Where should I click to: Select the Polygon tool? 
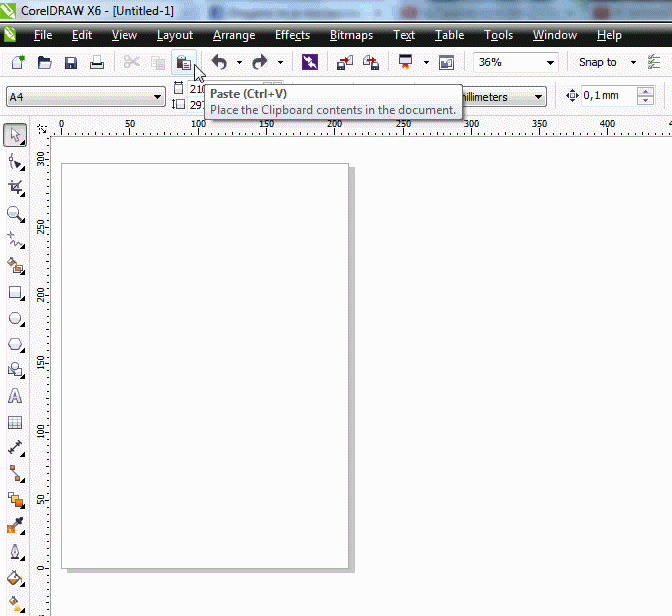click(x=15, y=344)
